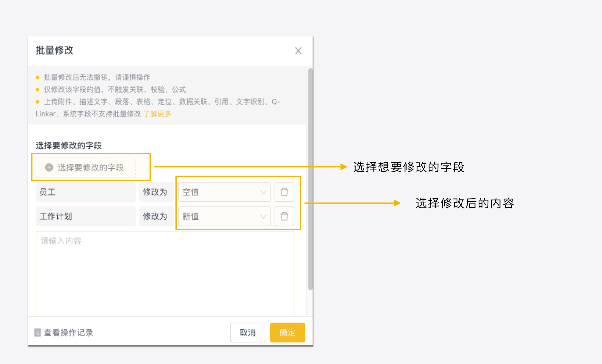Click the 取消 button
Screen dimensions: 602x364
[x=247, y=332]
